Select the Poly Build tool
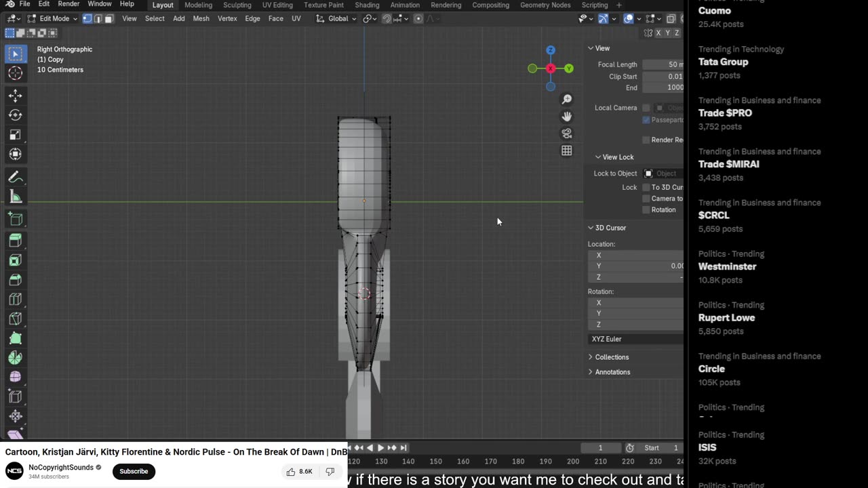This screenshot has width=868, height=488. coord(15,338)
